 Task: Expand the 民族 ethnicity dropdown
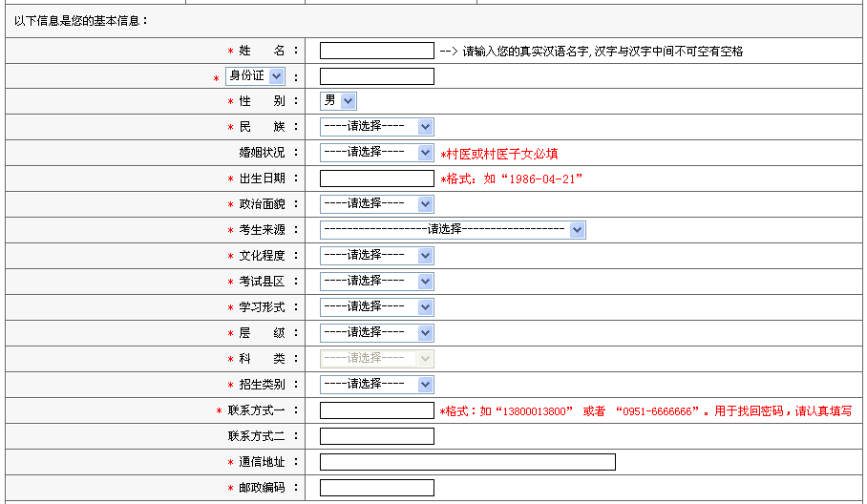(376, 126)
